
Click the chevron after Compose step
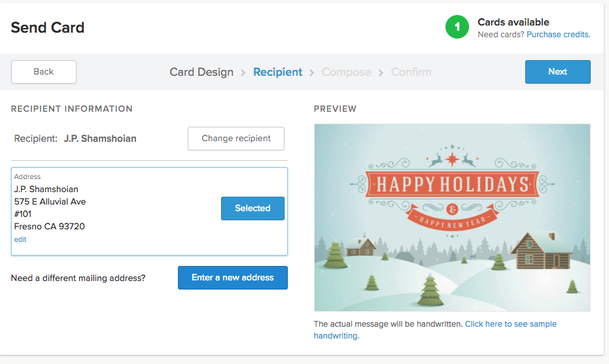point(381,73)
